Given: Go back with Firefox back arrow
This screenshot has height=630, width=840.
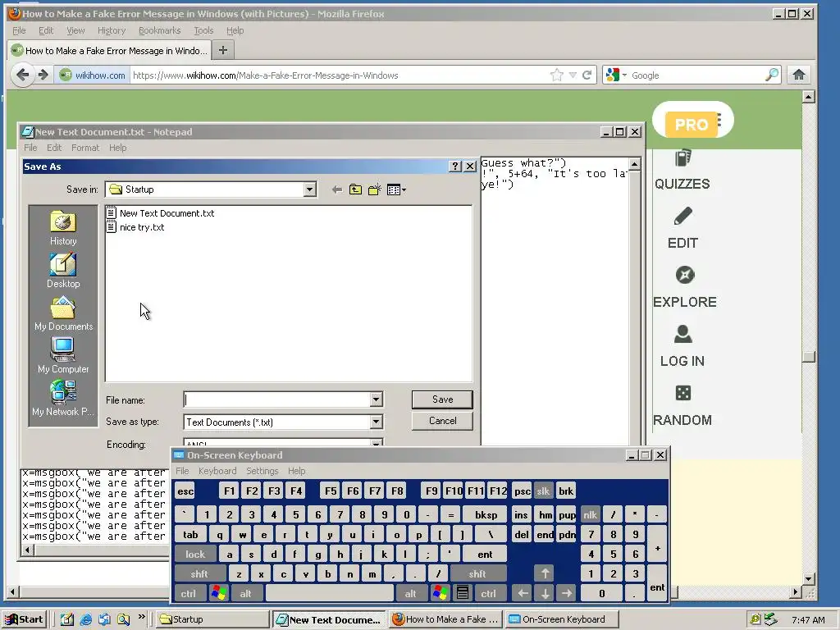Looking at the screenshot, I should click(22, 75).
